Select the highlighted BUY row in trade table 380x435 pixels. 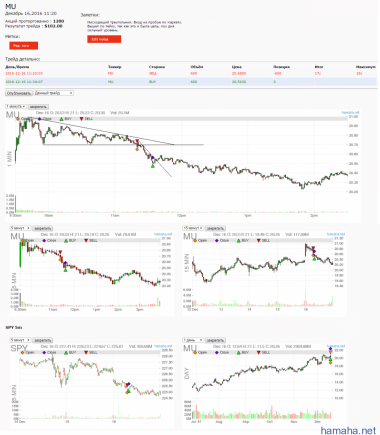(191, 82)
